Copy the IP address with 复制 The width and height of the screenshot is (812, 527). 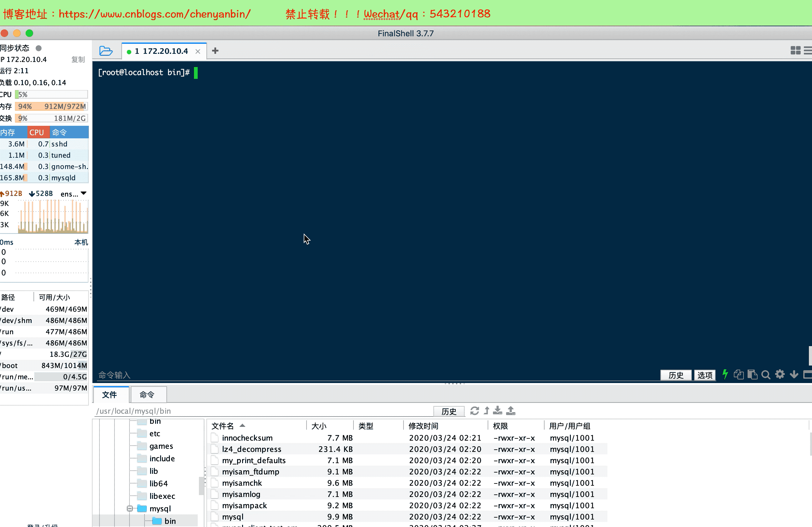(78, 59)
